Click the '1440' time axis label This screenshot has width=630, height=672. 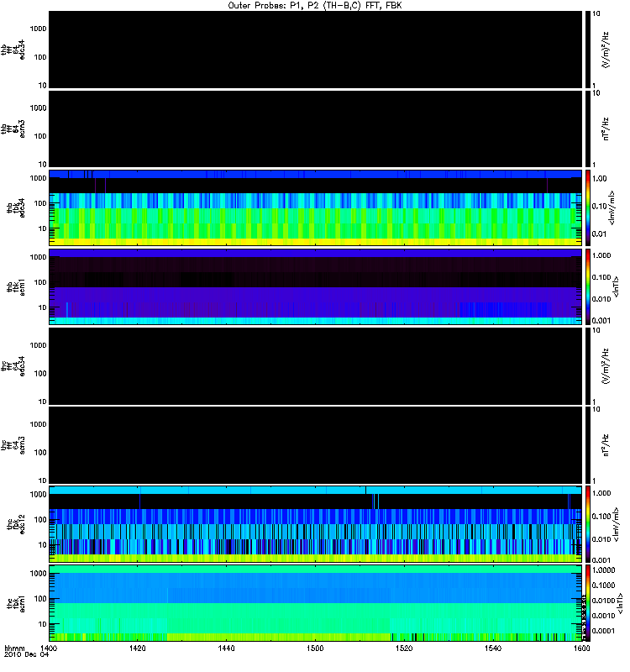pos(226,648)
